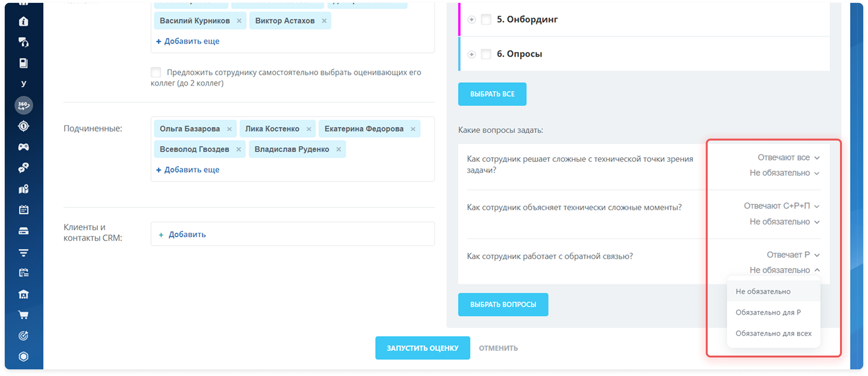
Task: Open the 'Отвечают все' dropdown
Action: 788,158
